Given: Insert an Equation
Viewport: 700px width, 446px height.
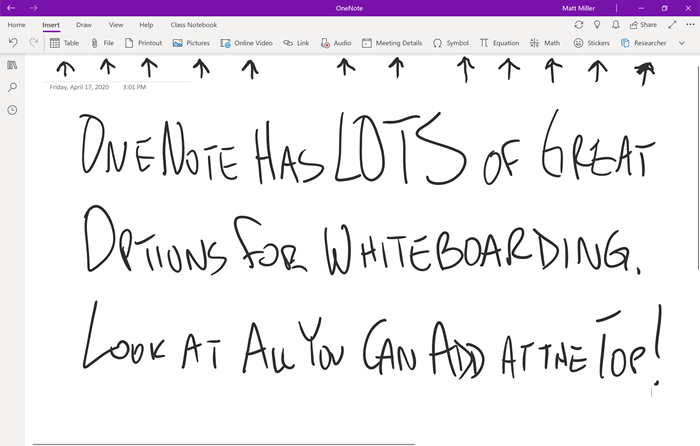Looking at the screenshot, I should pos(500,43).
